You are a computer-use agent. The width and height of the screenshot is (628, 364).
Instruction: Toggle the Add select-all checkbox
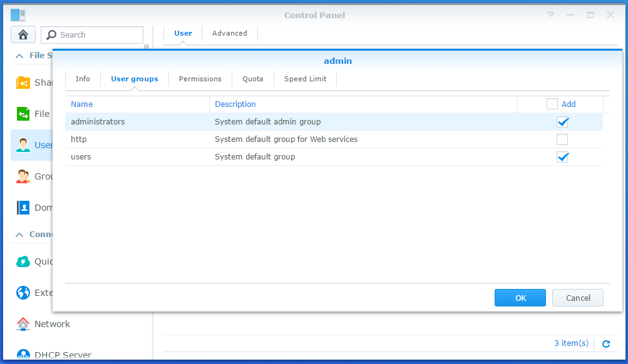tap(551, 103)
